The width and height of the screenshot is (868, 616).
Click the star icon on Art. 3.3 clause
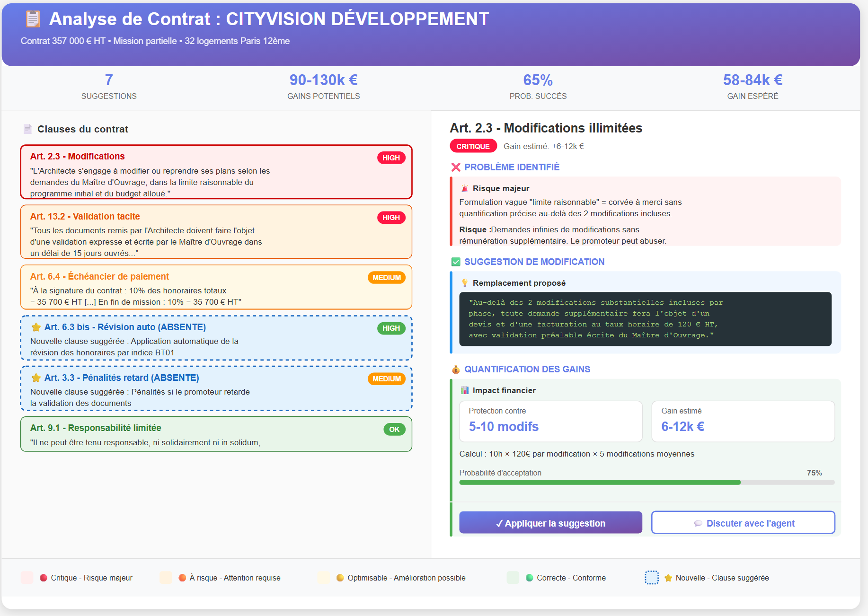click(x=36, y=378)
